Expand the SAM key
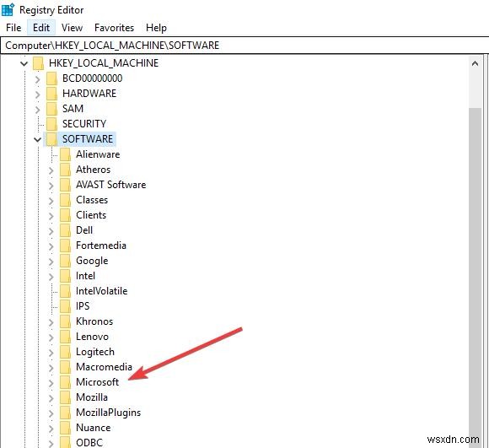This screenshot has height=448, width=489. (x=37, y=110)
